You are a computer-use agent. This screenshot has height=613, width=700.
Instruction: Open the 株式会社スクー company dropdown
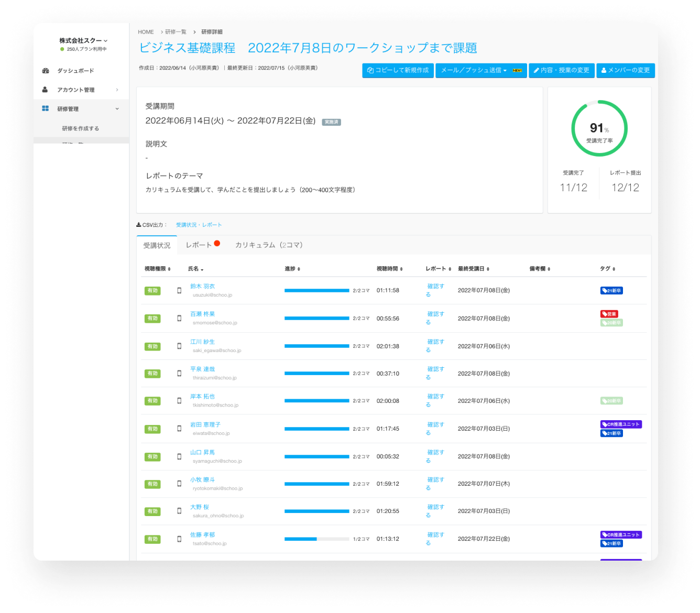pos(83,41)
